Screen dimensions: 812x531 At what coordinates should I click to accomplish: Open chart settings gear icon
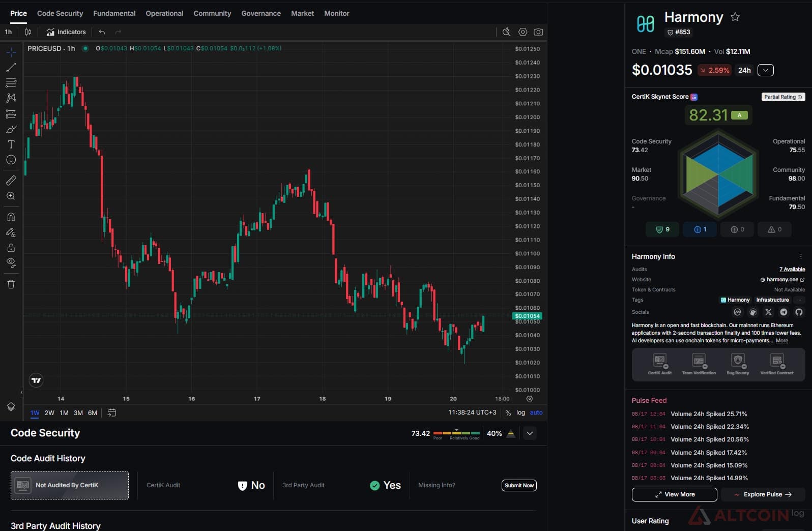[523, 32]
